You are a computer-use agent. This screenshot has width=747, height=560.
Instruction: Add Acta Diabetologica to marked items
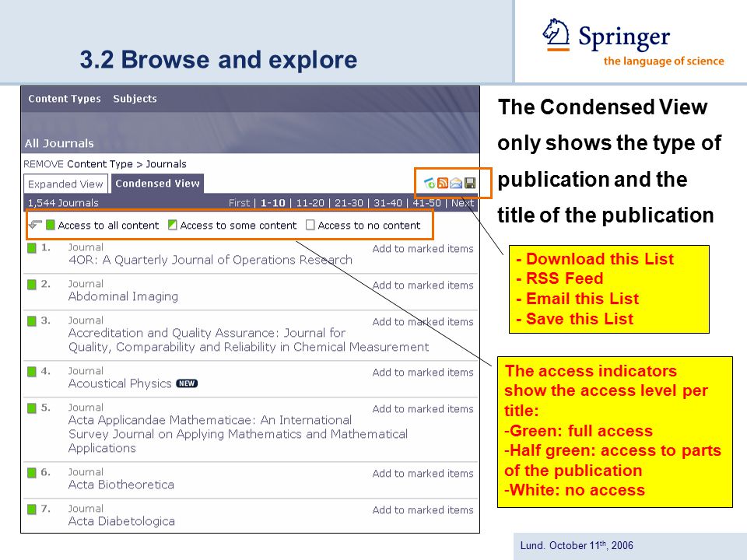pos(423,510)
